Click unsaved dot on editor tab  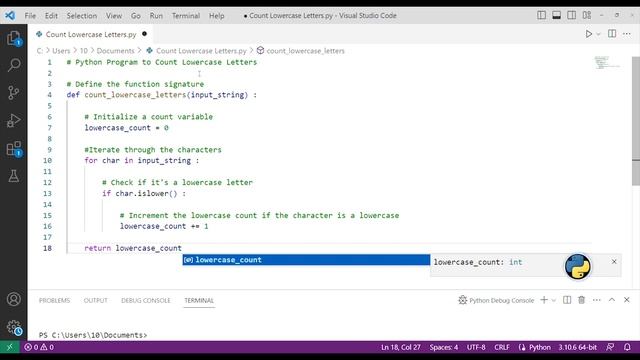tap(144, 34)
